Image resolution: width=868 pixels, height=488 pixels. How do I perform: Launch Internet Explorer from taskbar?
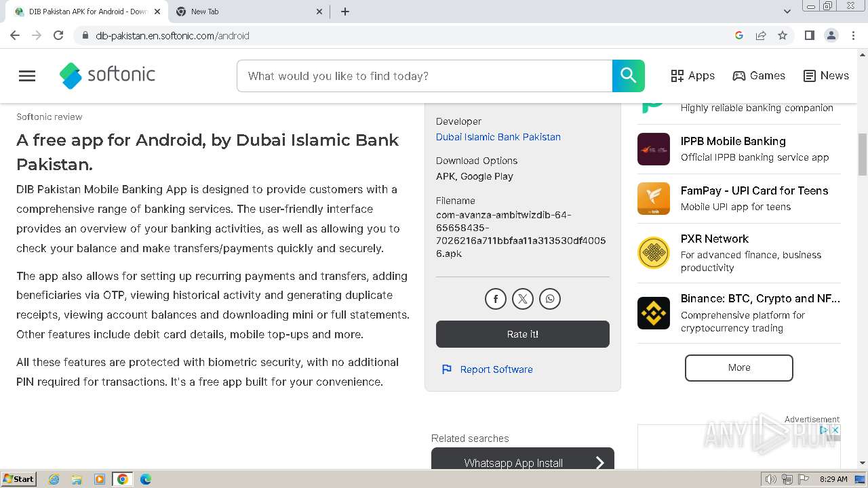pos(54,479)
